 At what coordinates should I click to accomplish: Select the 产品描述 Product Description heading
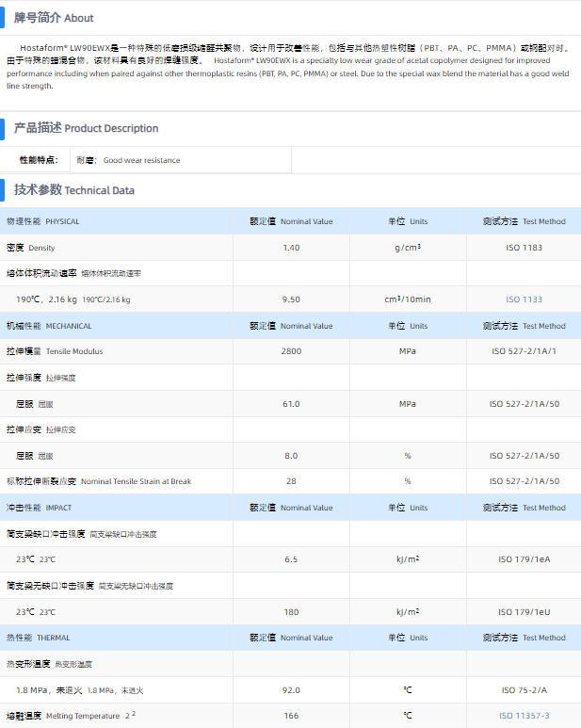[86, 128]
